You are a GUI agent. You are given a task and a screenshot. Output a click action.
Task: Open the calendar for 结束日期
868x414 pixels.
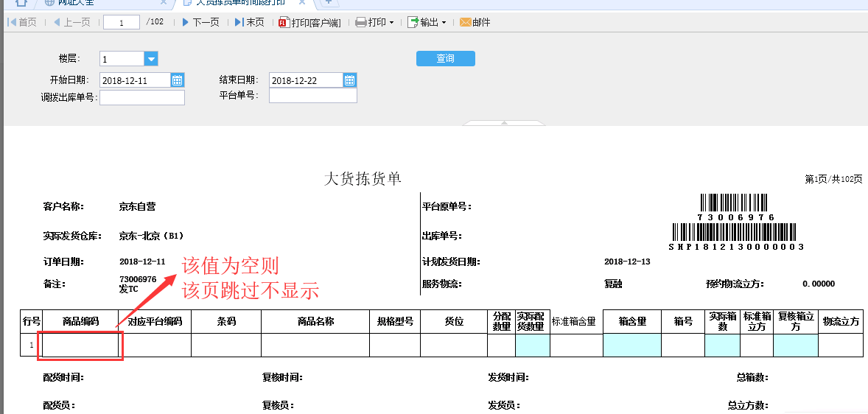click(x=350, y=80)
